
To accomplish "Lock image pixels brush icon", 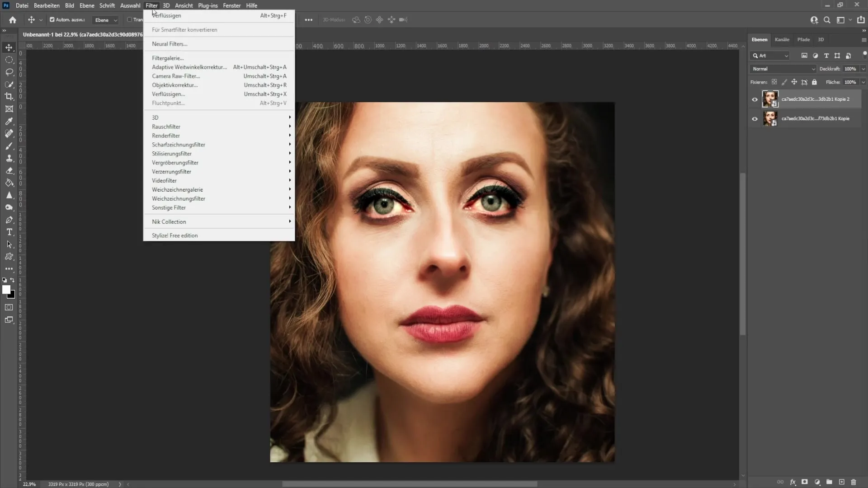I will [784, 82].
